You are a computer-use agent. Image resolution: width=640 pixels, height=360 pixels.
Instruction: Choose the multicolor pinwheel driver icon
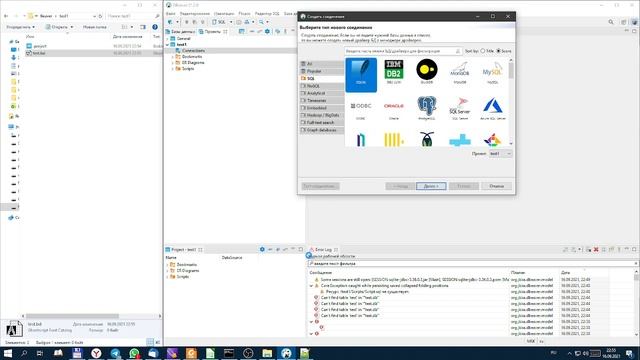click(x=493, y=140)
